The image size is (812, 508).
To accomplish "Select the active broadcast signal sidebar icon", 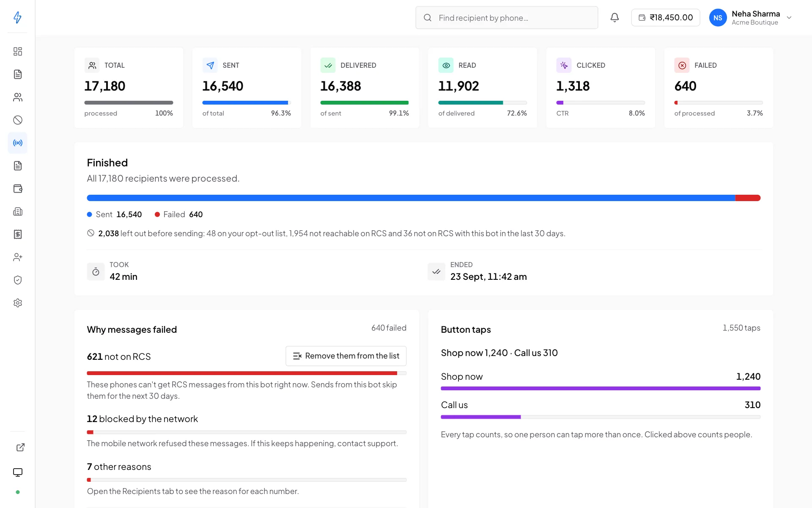I will click(17, 143).
